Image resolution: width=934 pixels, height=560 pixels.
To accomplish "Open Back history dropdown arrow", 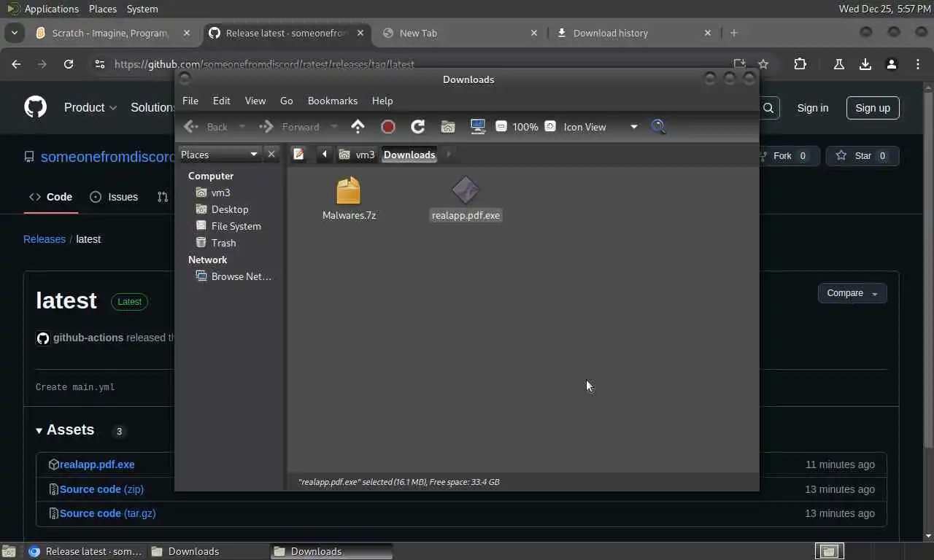I will [x=242, y=127].
